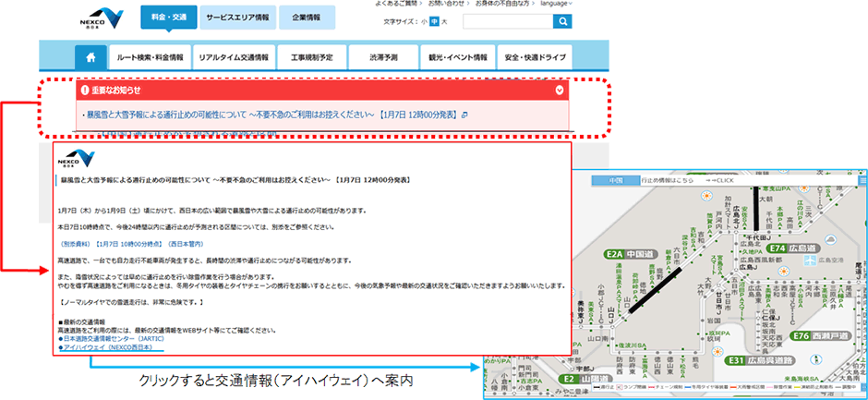Click the 中国 region tab on the map
The width and height of the screenshot is (868, 400).
pos(616,180)
